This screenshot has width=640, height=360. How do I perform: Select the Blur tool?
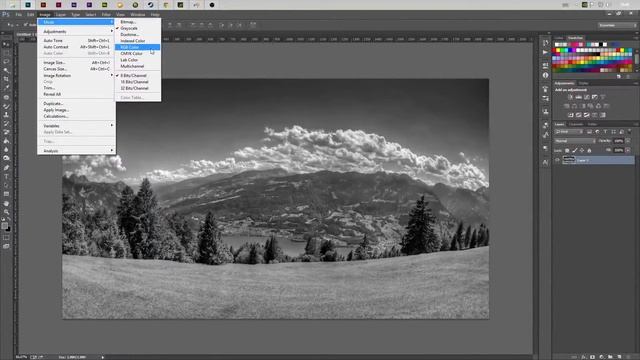coord(6,149)
